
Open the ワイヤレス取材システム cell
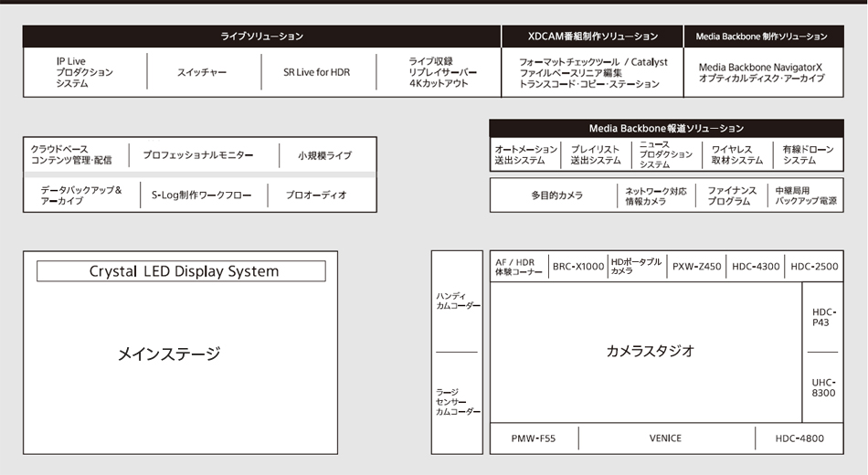coord(736,155)
